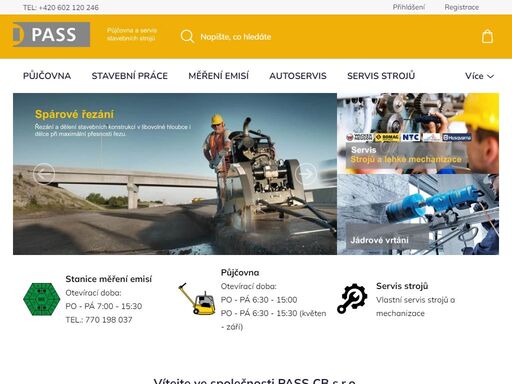Click the 'TEL.: 770 198 037' text
Screen dimensions: 512x384
tap(99, 320)
